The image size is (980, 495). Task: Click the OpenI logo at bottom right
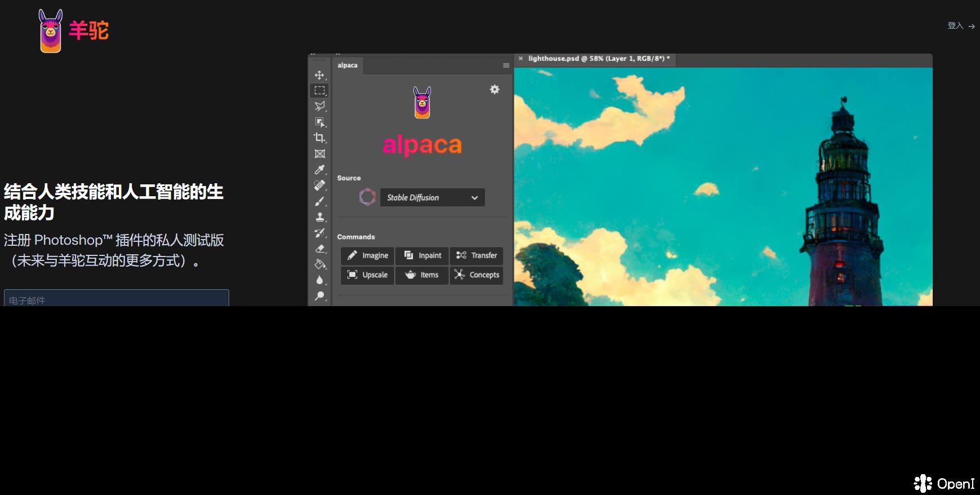[944, 483]
